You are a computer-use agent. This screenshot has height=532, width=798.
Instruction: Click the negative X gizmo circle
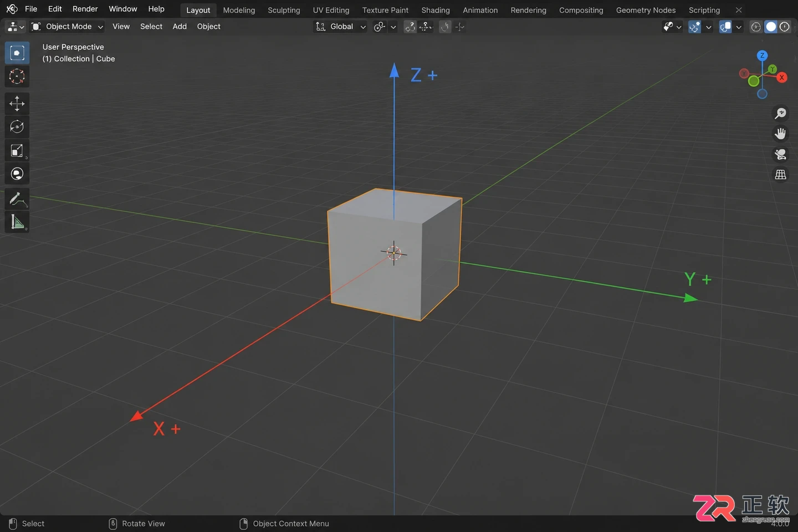tap(744, 73)
